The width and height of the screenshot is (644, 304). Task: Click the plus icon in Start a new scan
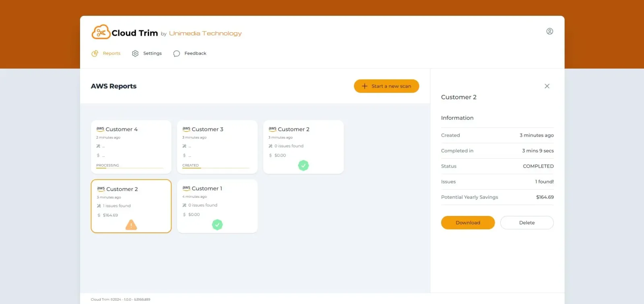click(365, 86)
